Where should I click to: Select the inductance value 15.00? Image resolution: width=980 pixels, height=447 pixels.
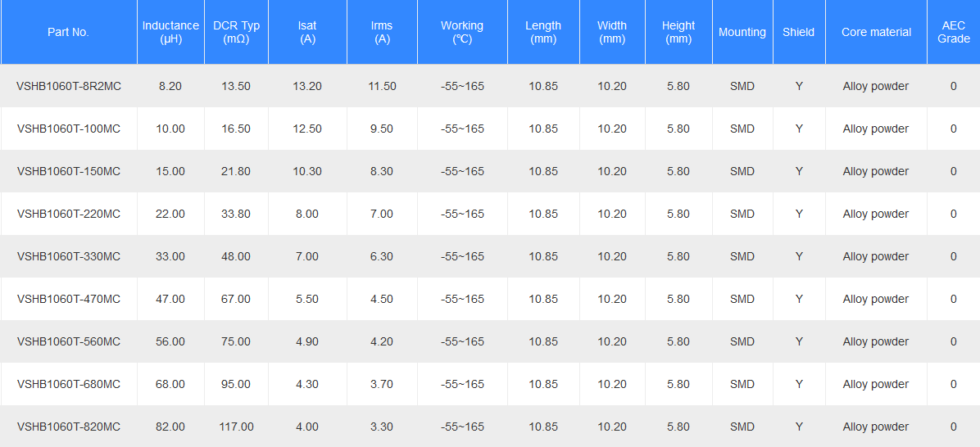[170, 171]
